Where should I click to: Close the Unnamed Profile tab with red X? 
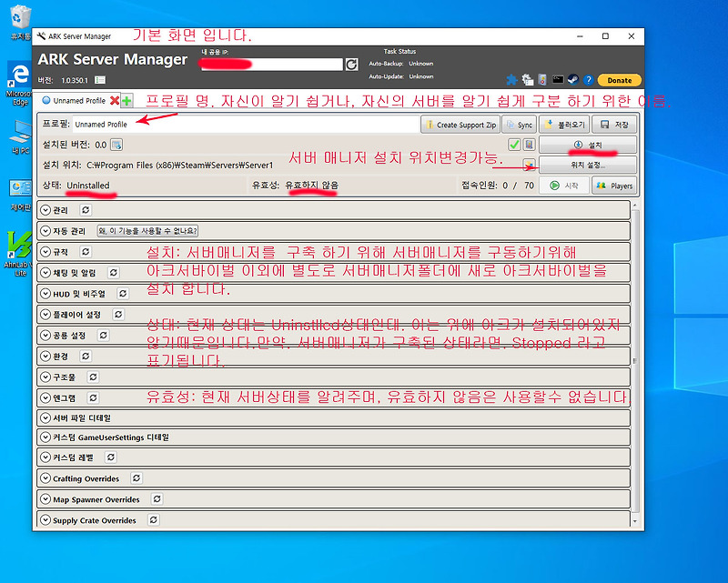click(115, 100)
